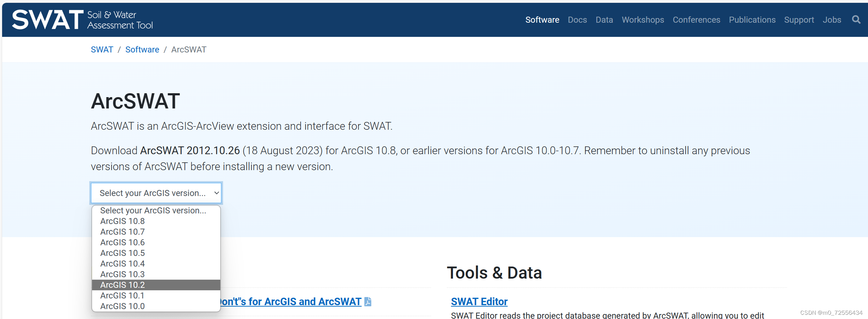Choose ArcGIS 10.5 in the version dropdown
The width and height of the screenshot is (868, 319).
click(122, 253)
